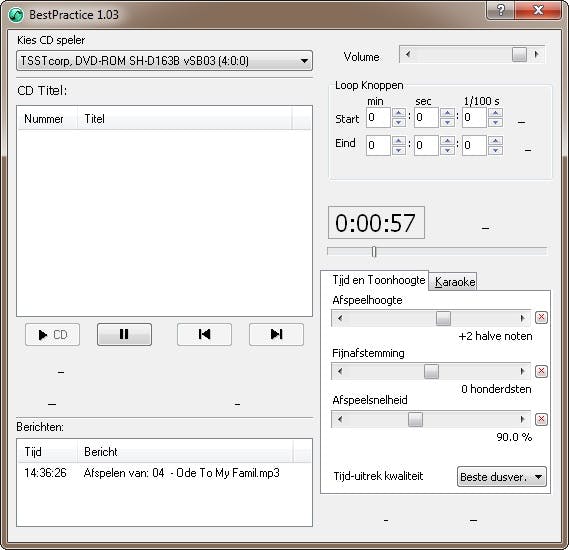The height and width of the screenshot is (550, 569).
Task: Skip to the previous track
Action: 204,334
